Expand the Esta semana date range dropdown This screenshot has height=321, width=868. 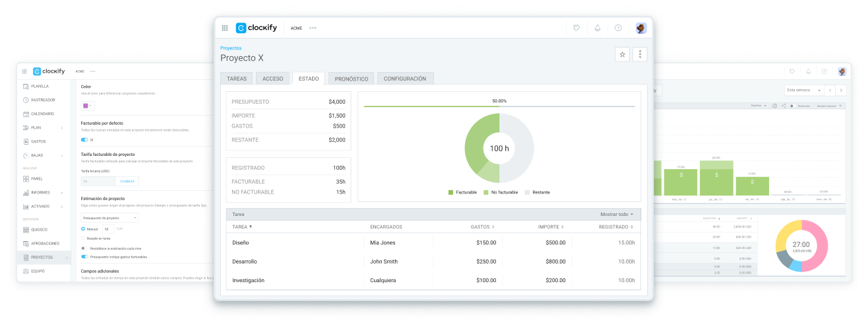tap(804, 90)
